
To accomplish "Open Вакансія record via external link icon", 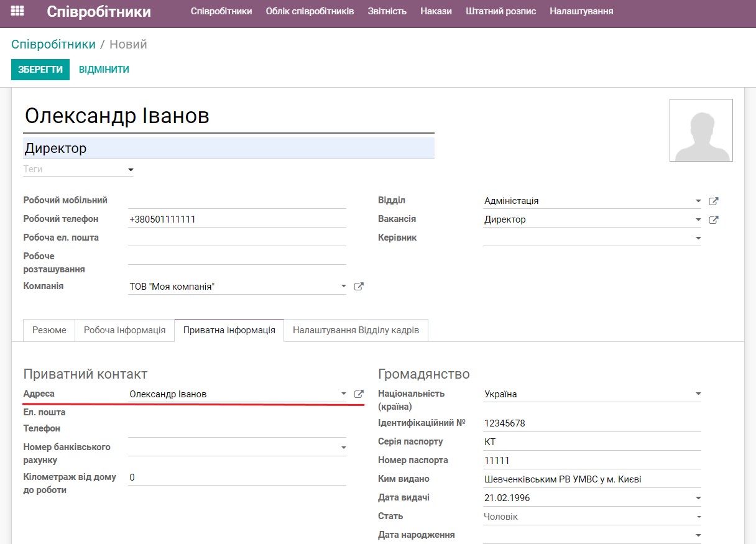I will (714, 219).
